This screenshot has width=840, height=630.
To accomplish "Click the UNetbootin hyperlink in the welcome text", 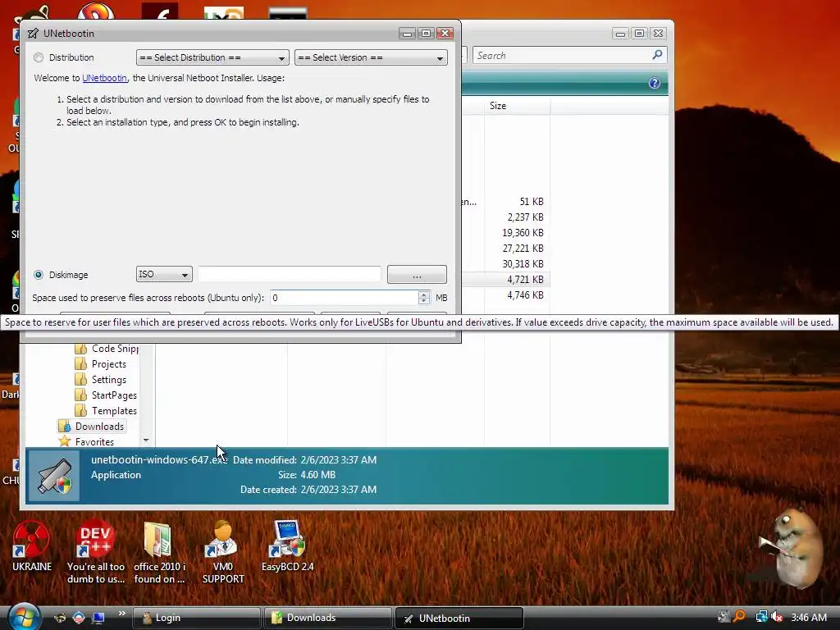I will 104,78.
